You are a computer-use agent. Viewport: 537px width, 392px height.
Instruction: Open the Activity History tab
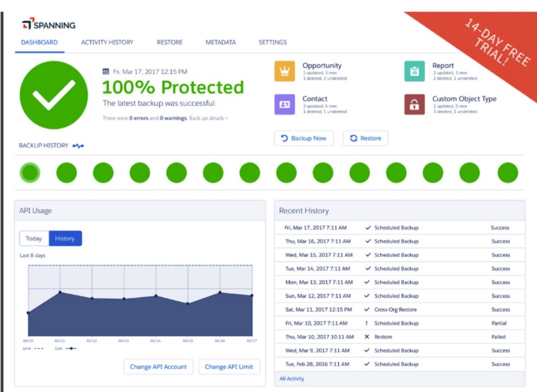point(107,42)
